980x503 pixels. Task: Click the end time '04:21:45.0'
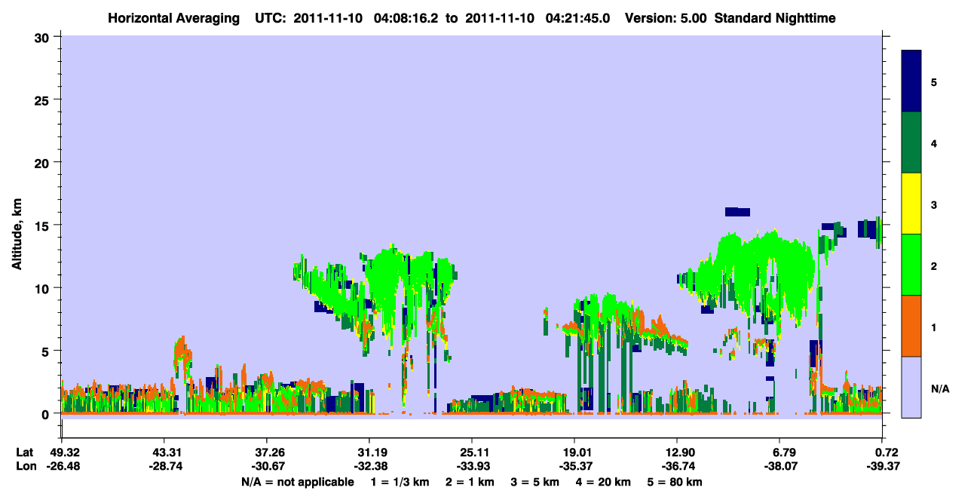[x=577, y=17]
